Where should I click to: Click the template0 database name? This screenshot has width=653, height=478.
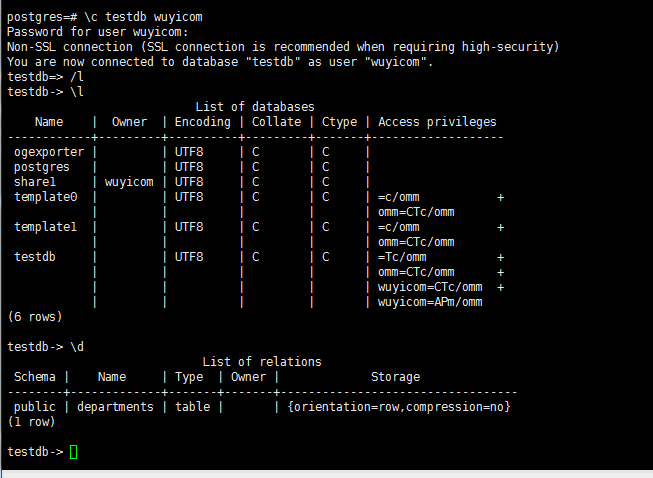pyautogui.click(x=45, y=197)
